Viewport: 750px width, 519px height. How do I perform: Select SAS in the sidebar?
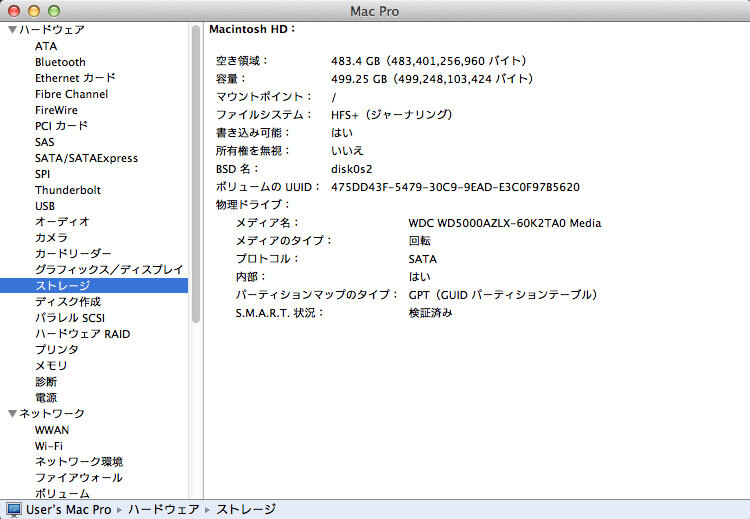(44, 142)
